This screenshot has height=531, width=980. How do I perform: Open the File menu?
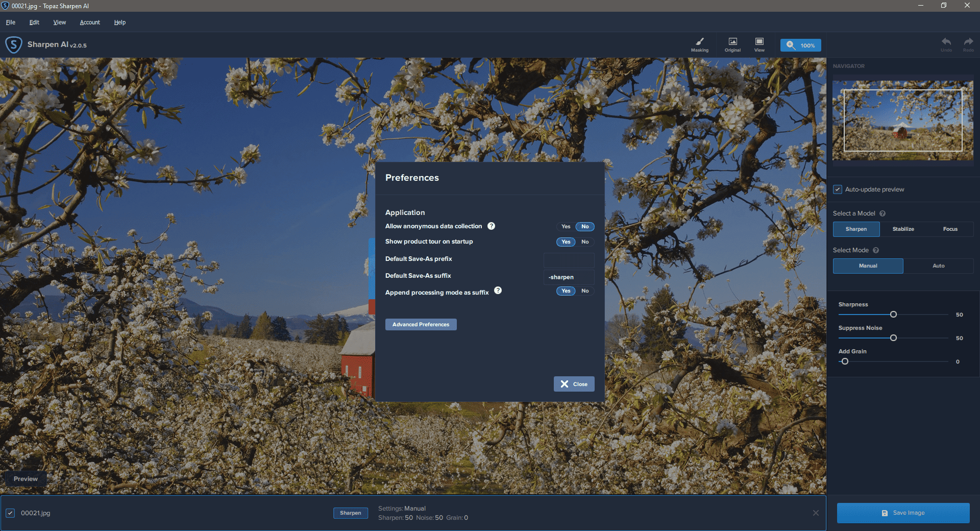click(x=11, y=22)
